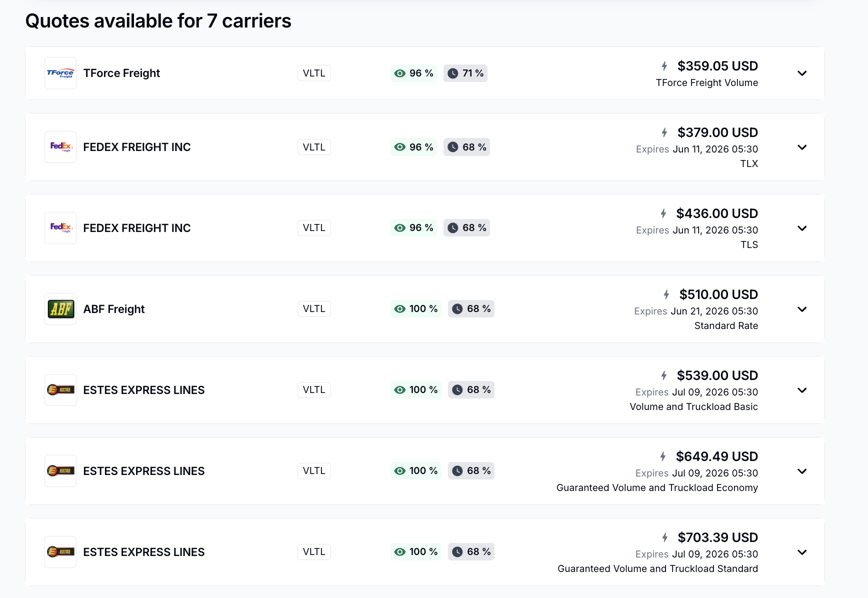Screen dimensions: 868x598
Task: Click the eye icon showing 96 % for TForce
Action: point(400,73)
